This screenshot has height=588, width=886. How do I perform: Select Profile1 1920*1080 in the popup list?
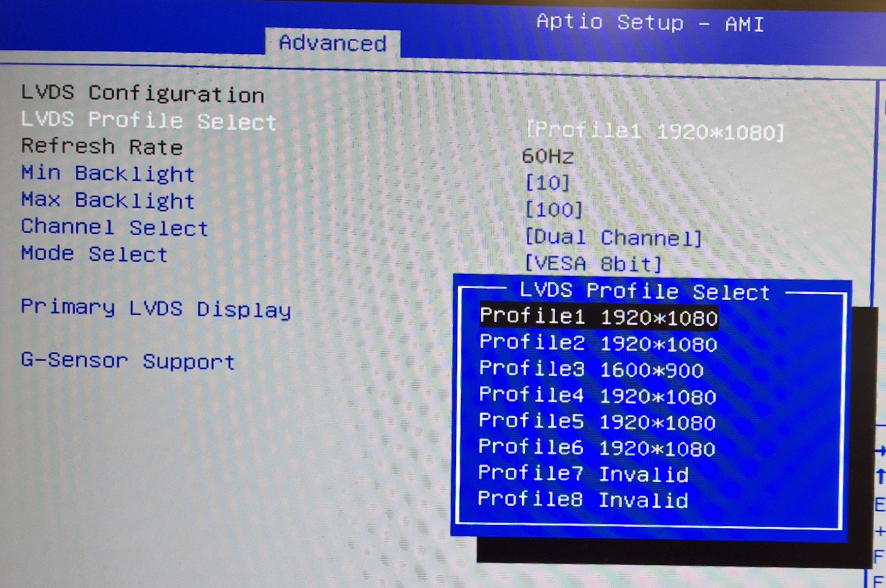(x=599, y=316)
